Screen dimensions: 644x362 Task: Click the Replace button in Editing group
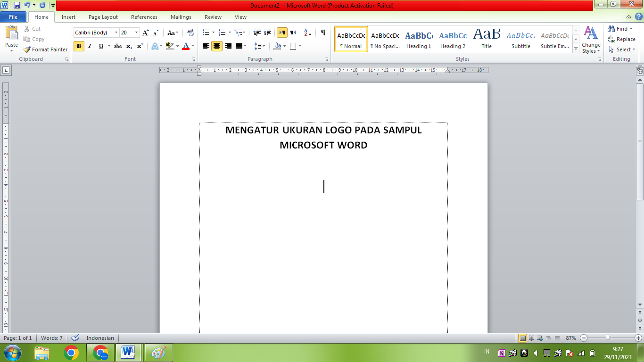pos(622,39)
